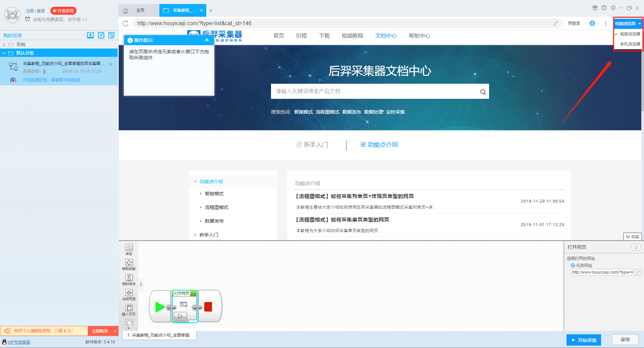Open the article 如何采集单页类型的网页

coord(342,220)
